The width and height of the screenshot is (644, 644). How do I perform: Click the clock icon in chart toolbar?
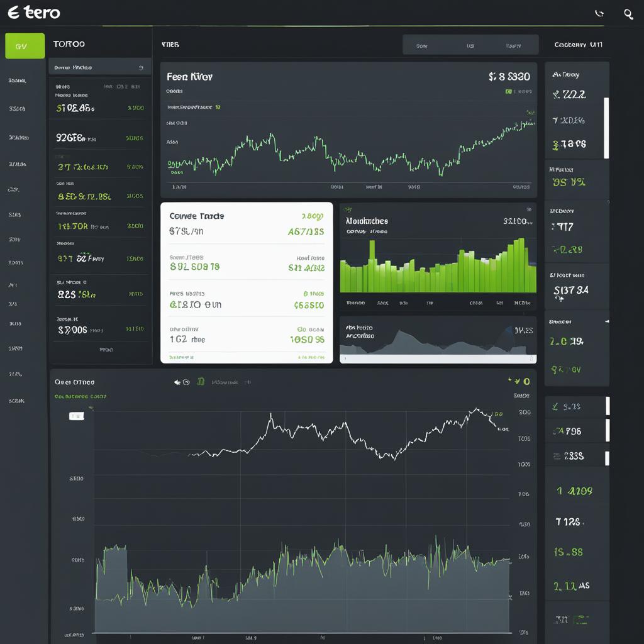[x=186, y=382]
